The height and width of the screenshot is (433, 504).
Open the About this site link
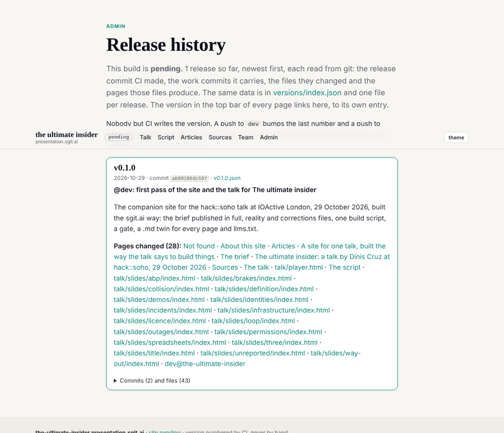[x=243, y=246]
